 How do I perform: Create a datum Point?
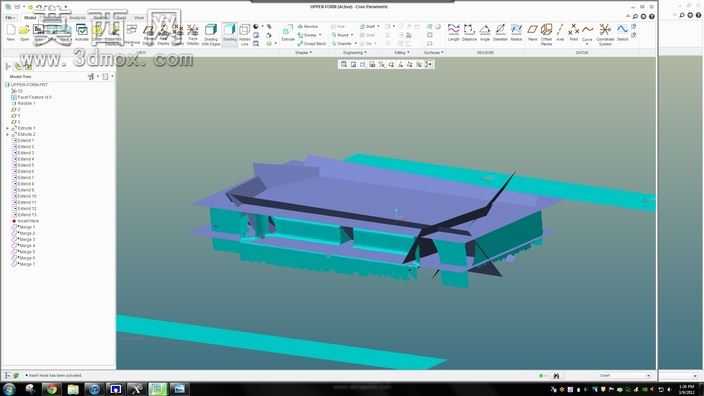(x=573, y=33)
